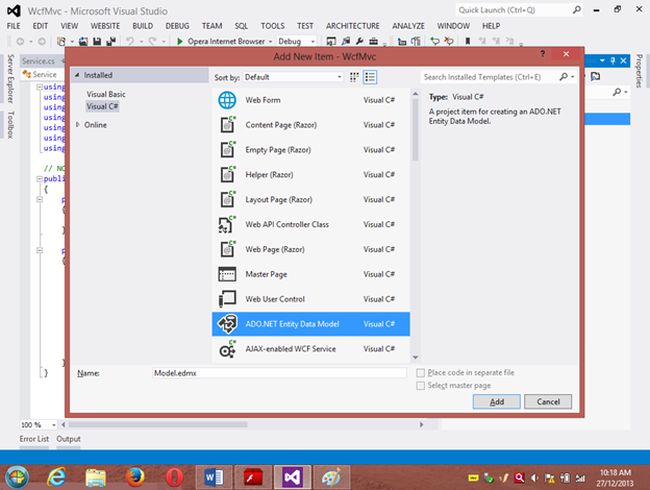Click the editor horizontal scrollbar thumb
This screenshot has height=490, width=650.
[158, 425]
